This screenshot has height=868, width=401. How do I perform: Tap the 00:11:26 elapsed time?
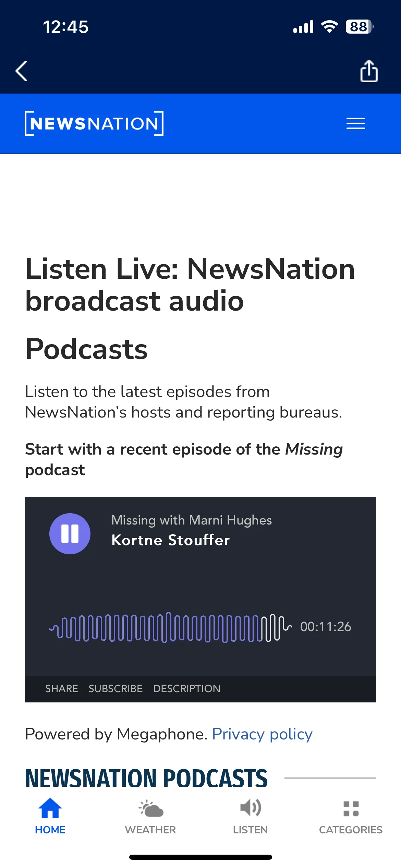pos(326,627)
